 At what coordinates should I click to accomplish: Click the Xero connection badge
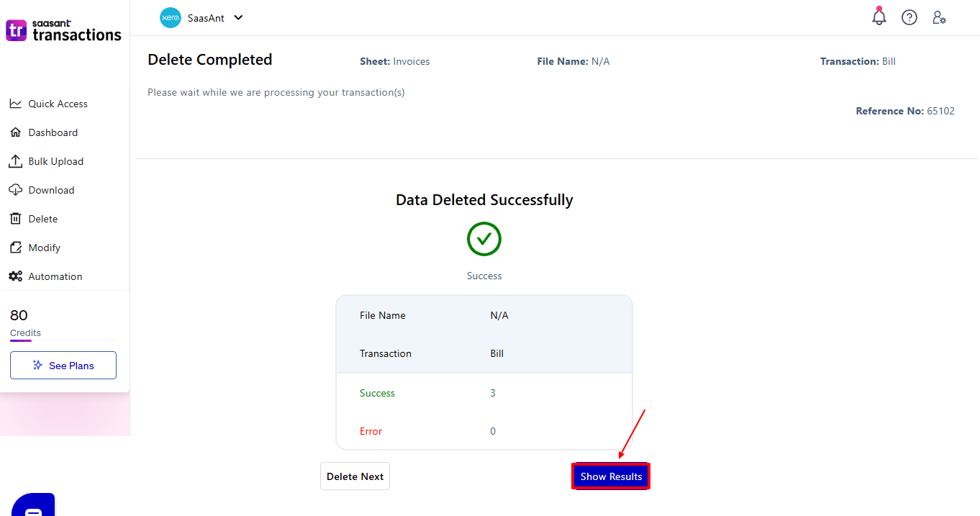tap(170, 17)
